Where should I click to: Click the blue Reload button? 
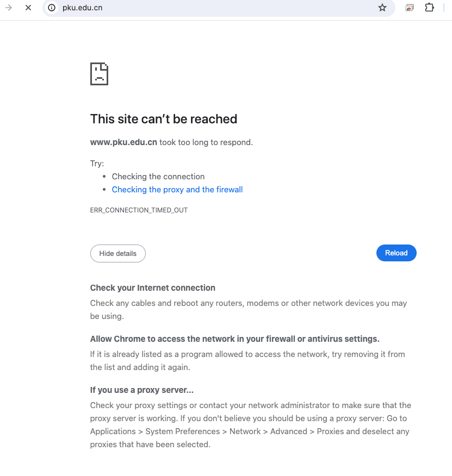(x=397, y=253)
